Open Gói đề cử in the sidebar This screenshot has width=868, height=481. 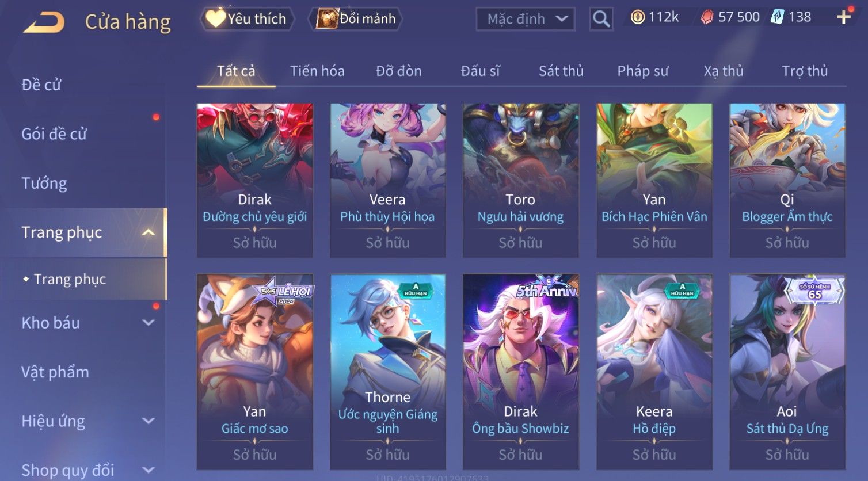pyautogui.click(x=54, y=134)
